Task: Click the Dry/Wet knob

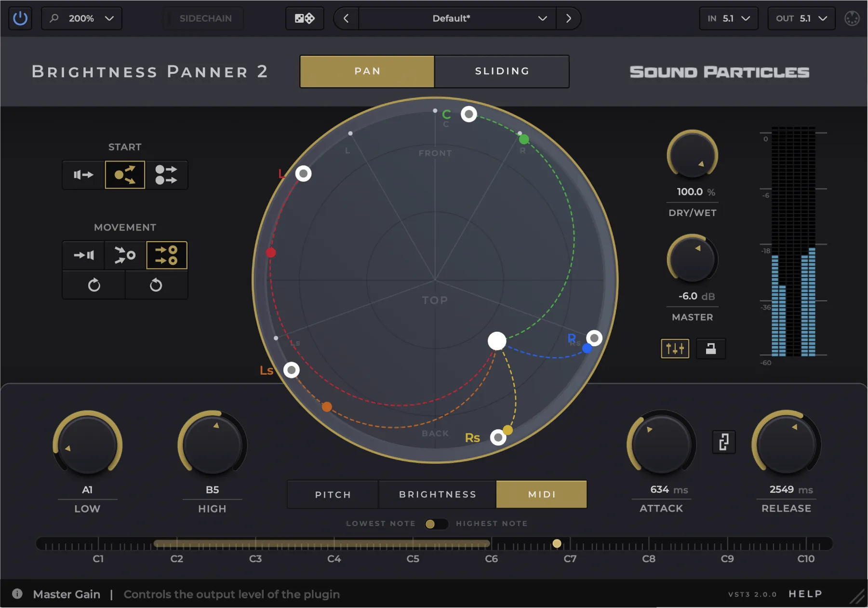Action: (x=693, y=155)
